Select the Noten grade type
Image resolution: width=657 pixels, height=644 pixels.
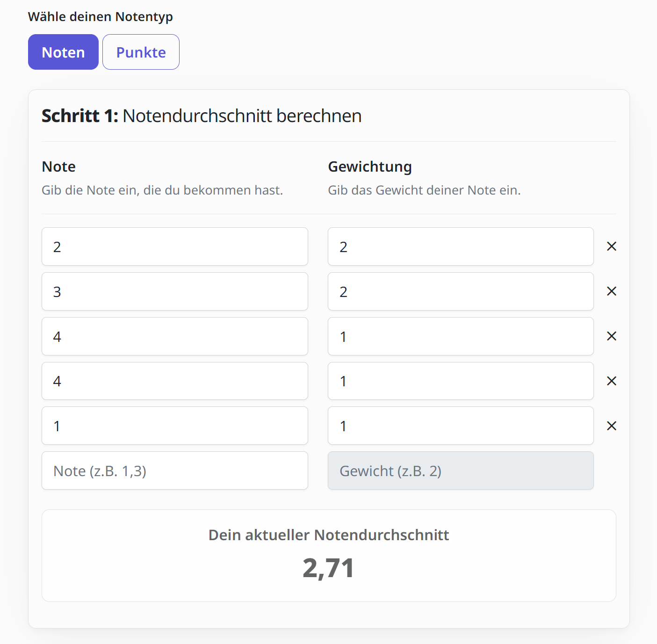(x=63, y=52)
